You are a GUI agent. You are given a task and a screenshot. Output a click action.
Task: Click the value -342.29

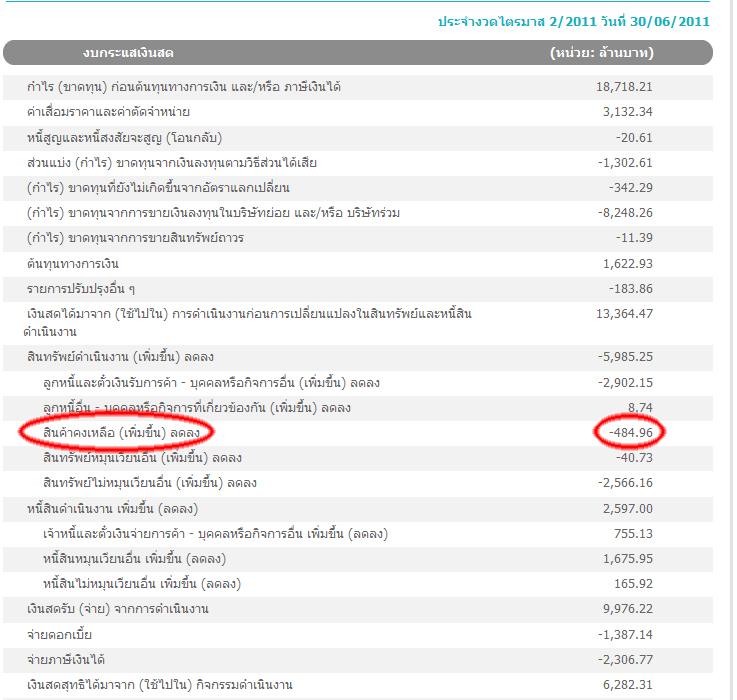631,188
